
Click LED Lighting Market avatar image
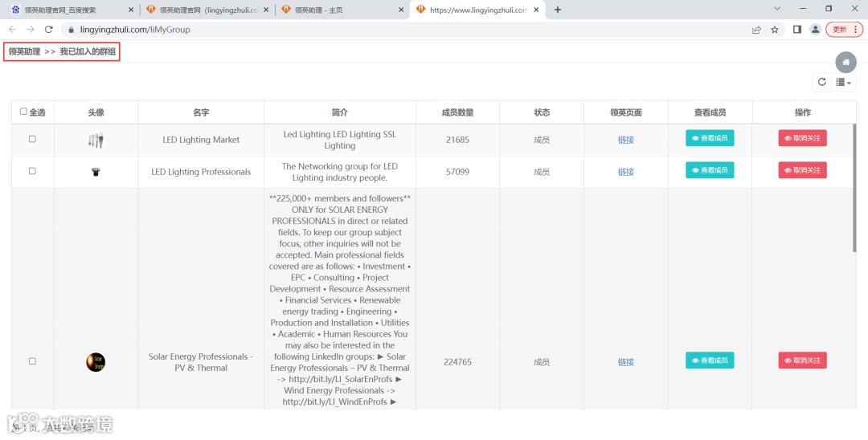(96, 140)
